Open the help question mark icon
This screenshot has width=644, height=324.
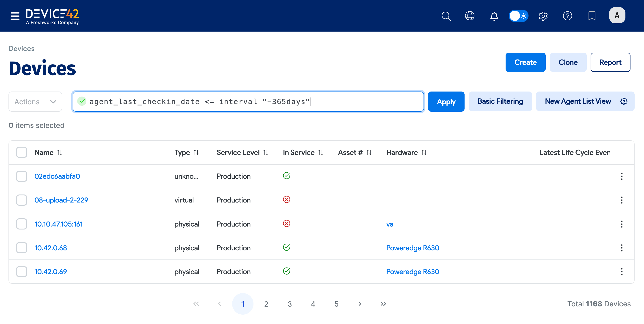[567, 16]
